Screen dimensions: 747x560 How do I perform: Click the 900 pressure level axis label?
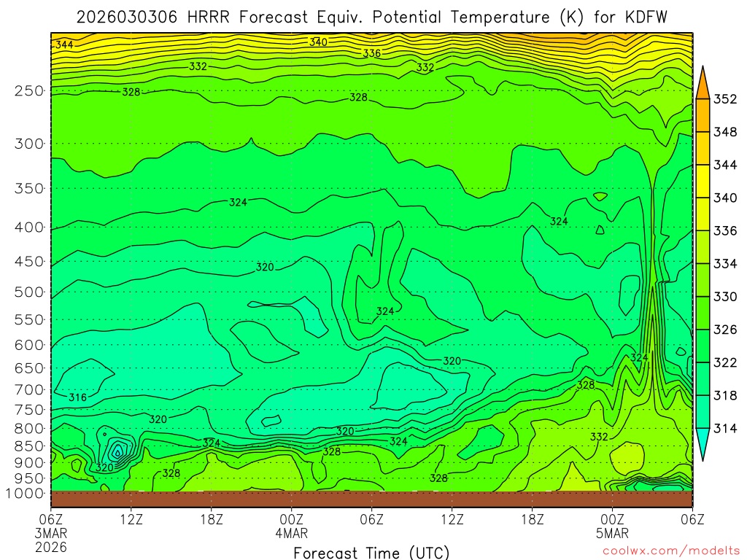(x=29, y=463)
